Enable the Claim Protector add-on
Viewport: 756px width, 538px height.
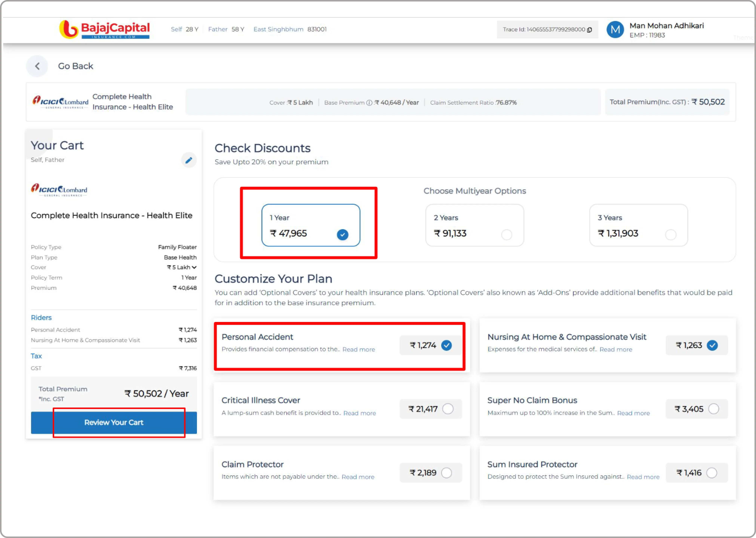(446, 473)
